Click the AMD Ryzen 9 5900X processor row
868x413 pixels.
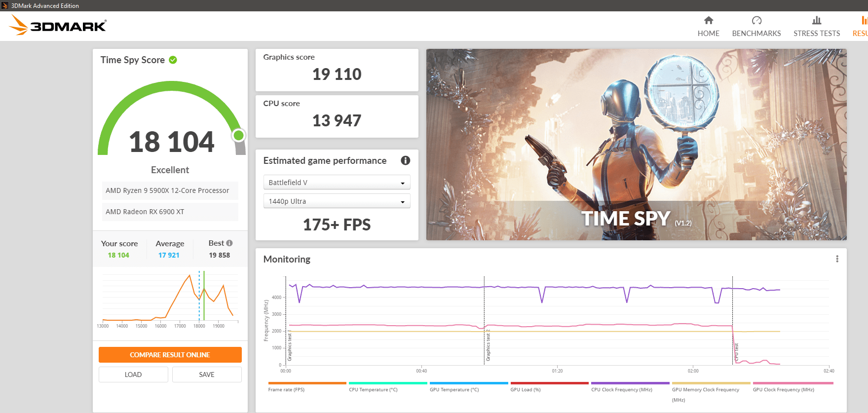(170, 190)
